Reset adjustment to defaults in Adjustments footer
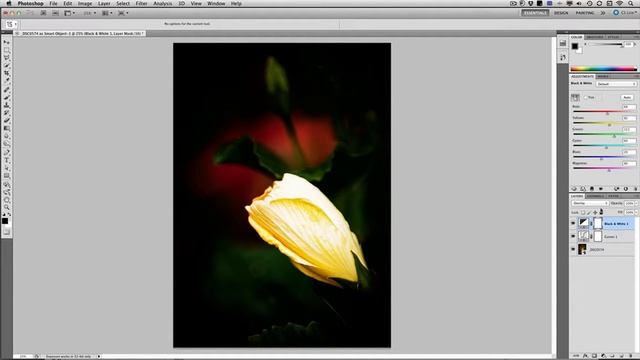Screen dimensions: 640x360 [626, 189]
